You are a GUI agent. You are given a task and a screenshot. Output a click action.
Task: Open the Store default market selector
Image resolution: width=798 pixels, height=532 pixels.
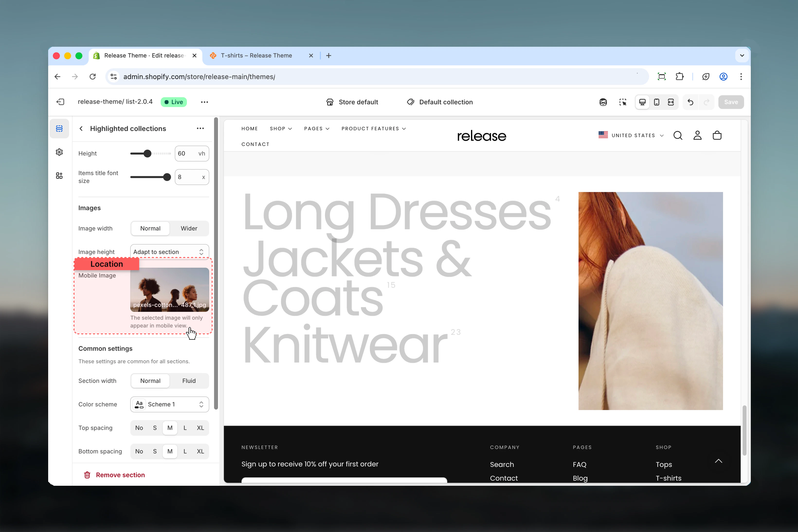352,102
